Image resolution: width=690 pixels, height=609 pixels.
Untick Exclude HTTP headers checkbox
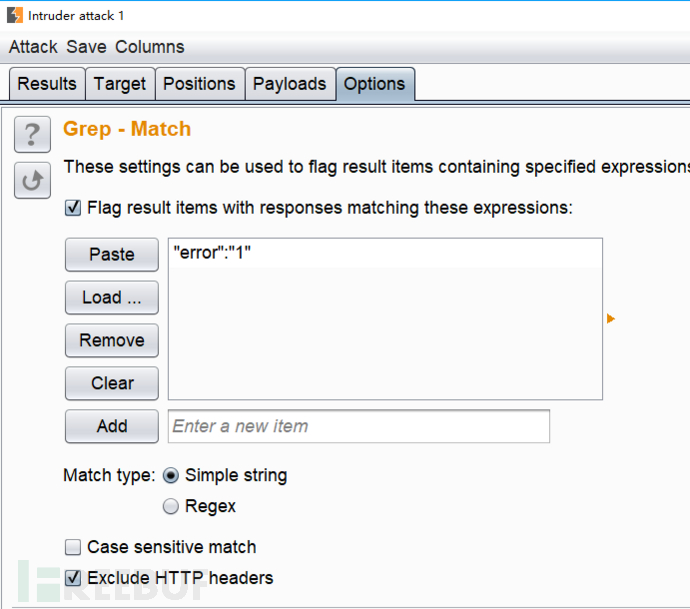73,578
